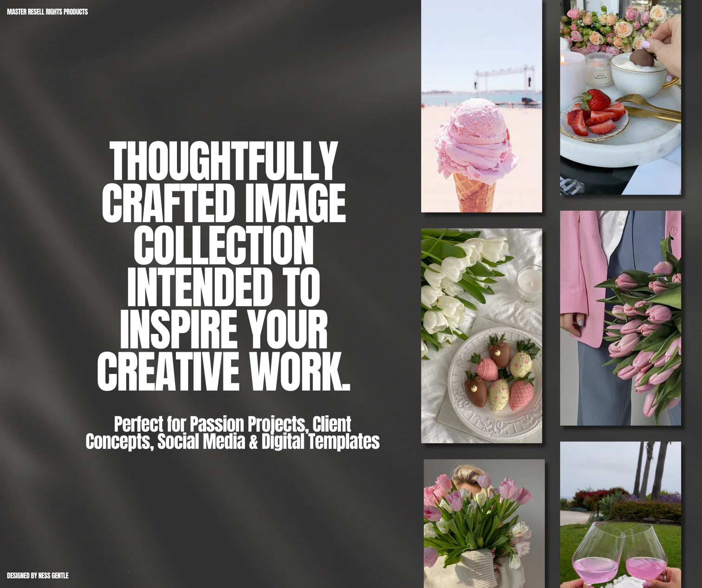Click the pink ice cream cone photo

tap(481, 106)
